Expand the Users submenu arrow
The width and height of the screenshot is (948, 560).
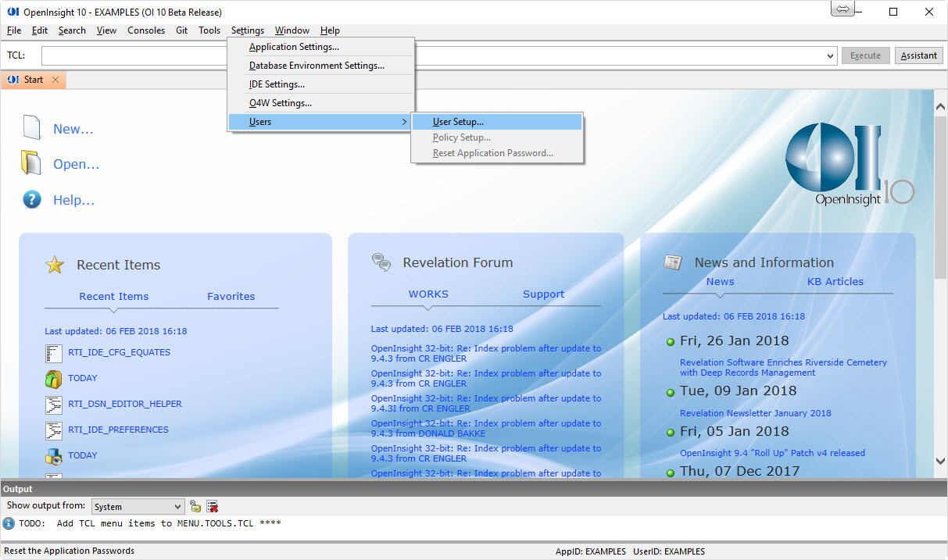click(404, 122)
